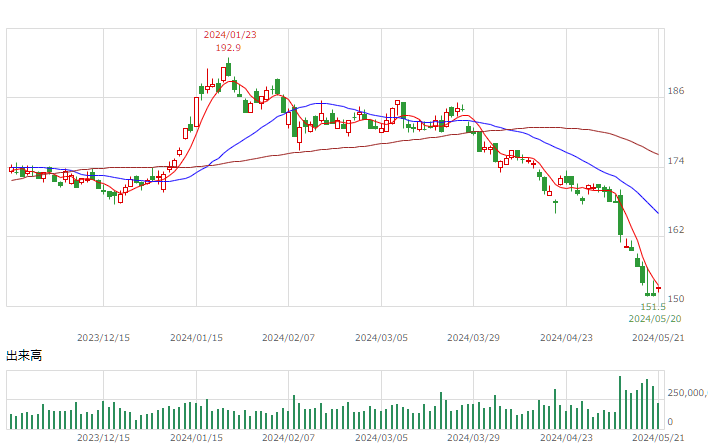This screenshot has height=446, width=708.
Task: Click the 2024/05/20 low date label
Action: [x=655, y=319]
